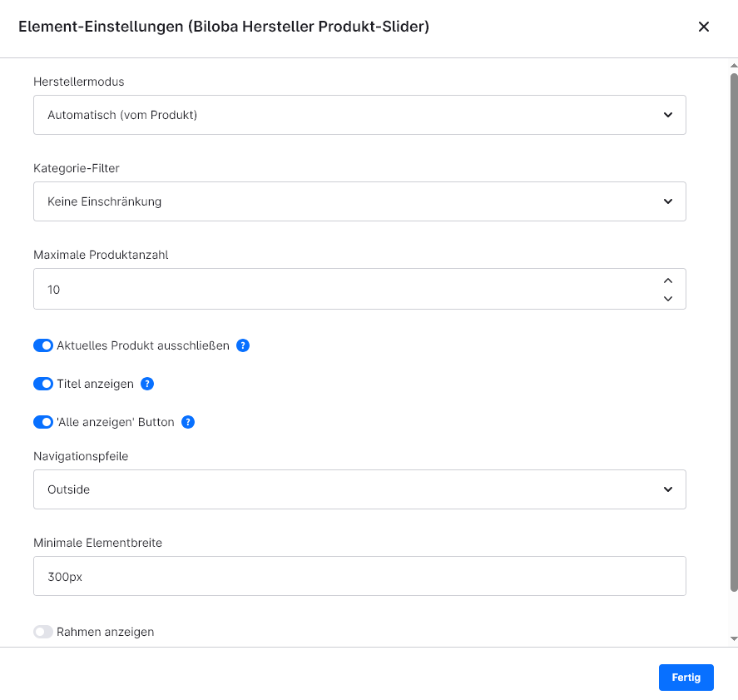The height and width of the screenshot is (700, 738).
Task: Click scrollbar down arrow in settings panel
Action: (x=733, y=638)
